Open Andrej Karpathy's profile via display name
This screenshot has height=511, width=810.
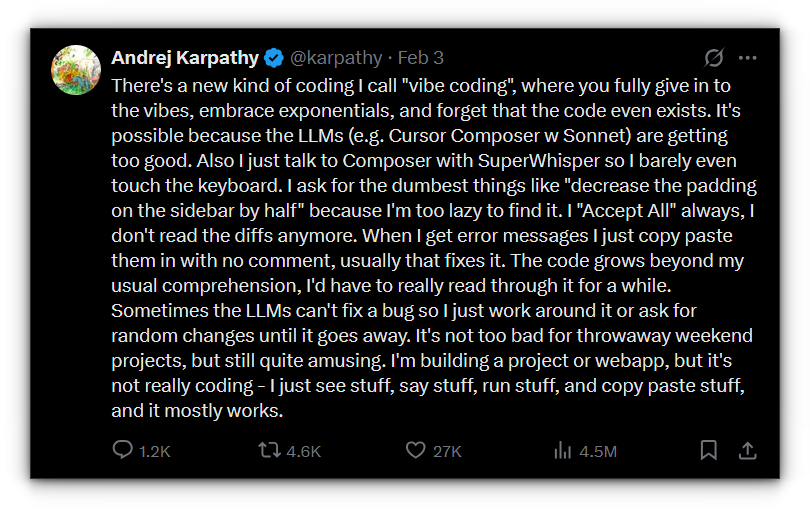[x=185, y=57]
